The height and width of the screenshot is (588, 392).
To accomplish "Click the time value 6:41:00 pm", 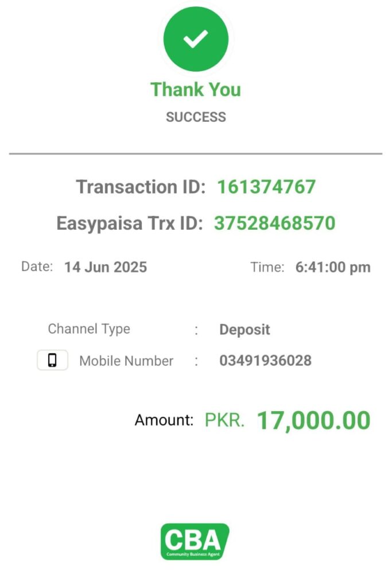I will pyautogui.click(x=333, y=268).
